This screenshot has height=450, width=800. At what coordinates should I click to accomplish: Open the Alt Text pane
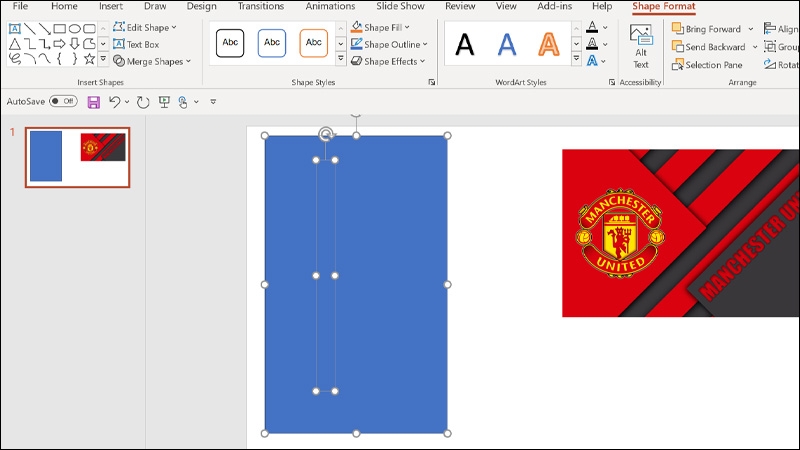(641, 47)
